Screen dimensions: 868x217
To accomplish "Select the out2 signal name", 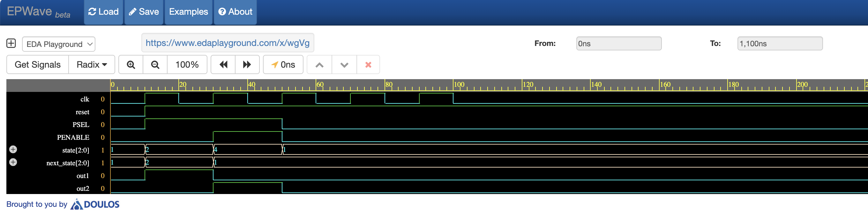I will [83, 189].
